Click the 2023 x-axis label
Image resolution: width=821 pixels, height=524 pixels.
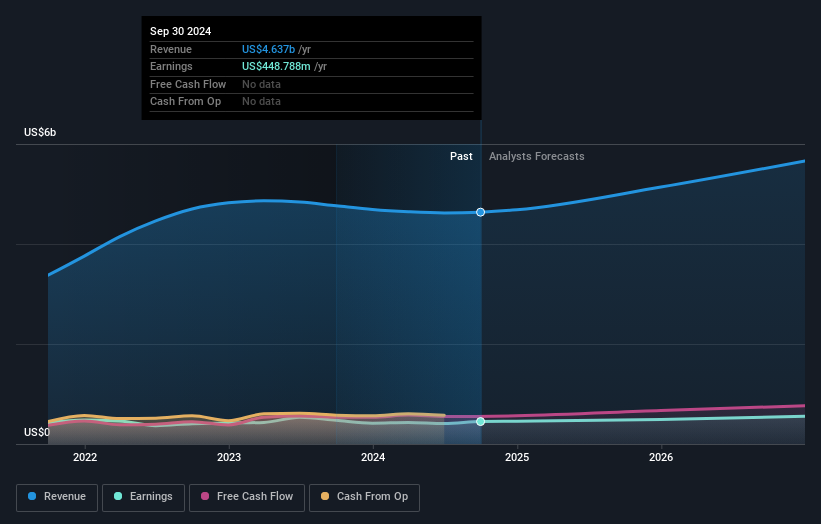click(229, 457)
